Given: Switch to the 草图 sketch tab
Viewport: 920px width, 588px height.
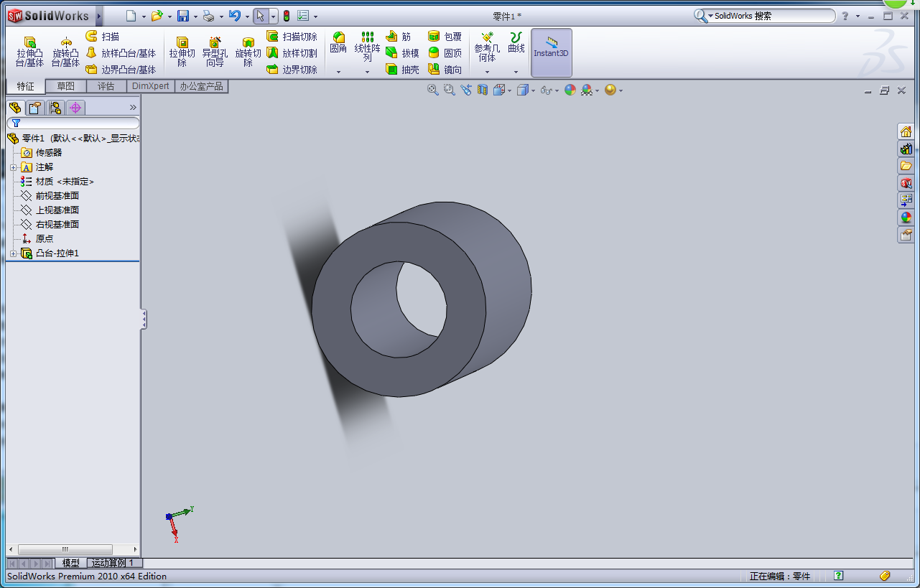Looking at the screenshot, I should coord(65,86).
